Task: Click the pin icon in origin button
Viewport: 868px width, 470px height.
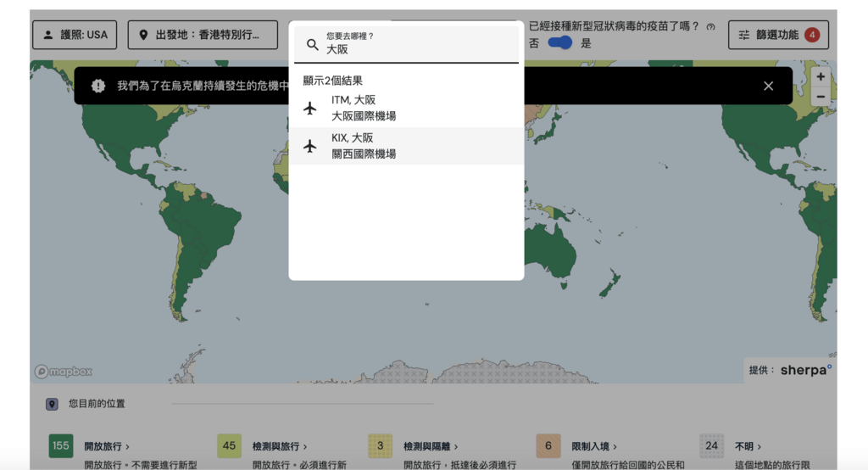Action: click(x=143, y=35)
